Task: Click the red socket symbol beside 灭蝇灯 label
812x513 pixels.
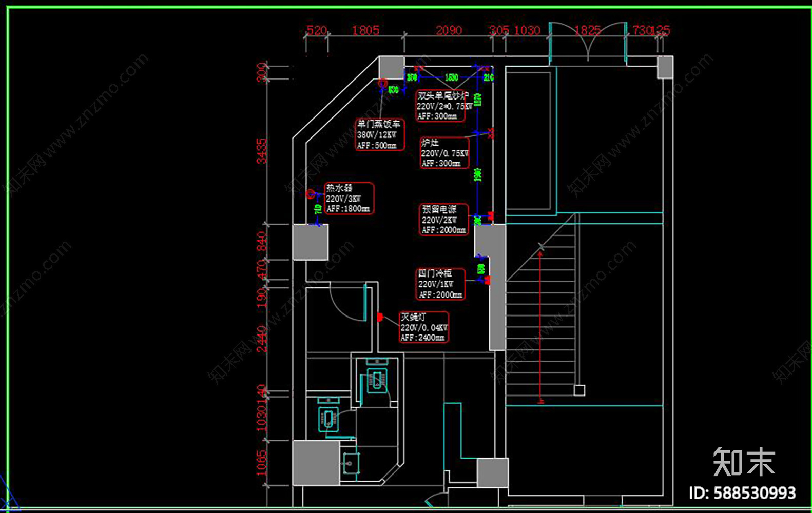Action: [x=380, y=317]
